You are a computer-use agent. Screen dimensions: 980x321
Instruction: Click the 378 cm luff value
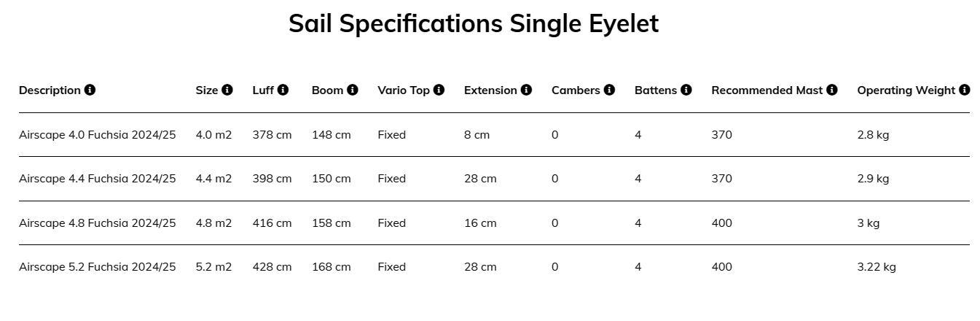[x=272, y=135]
